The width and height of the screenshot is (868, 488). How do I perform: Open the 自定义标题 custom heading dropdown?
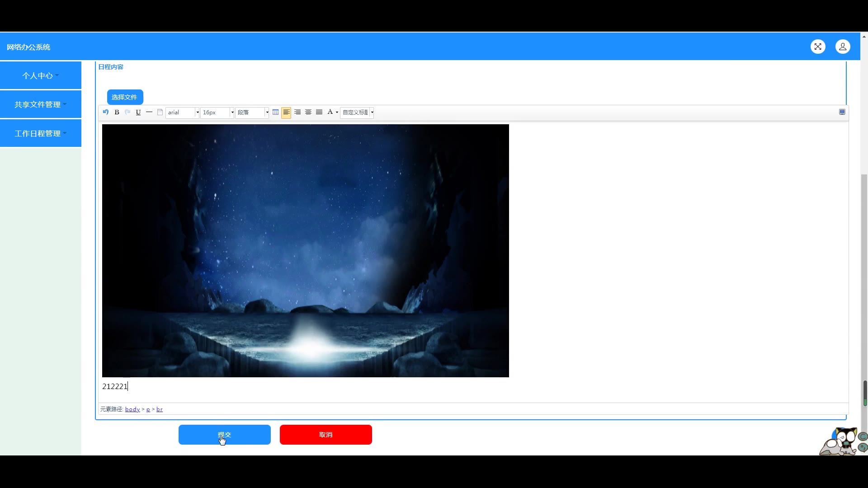(357, 113)
